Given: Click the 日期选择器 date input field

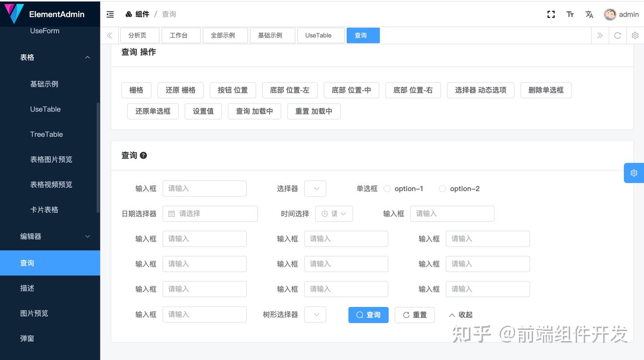Looking at the screenshot, I should tap(210, 213).
